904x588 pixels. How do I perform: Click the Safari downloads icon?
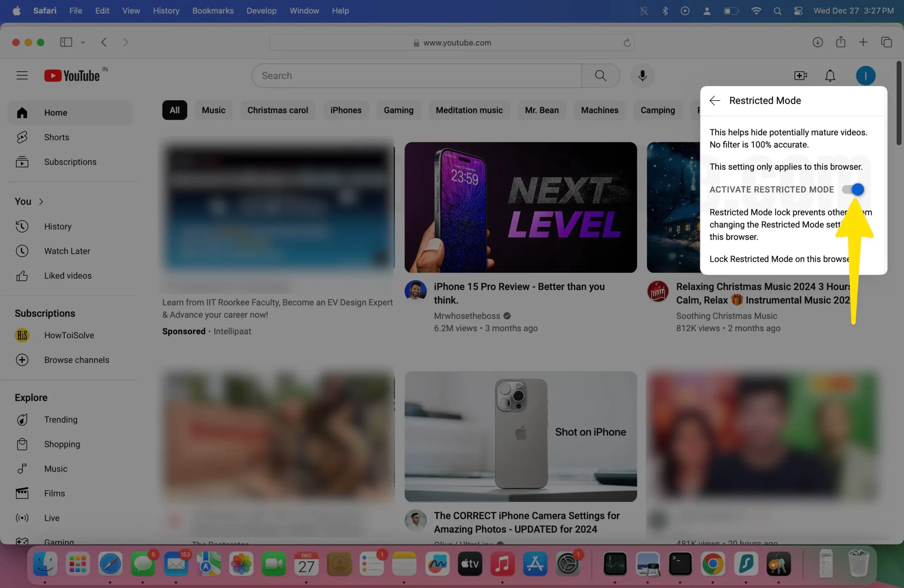(817, 42)
